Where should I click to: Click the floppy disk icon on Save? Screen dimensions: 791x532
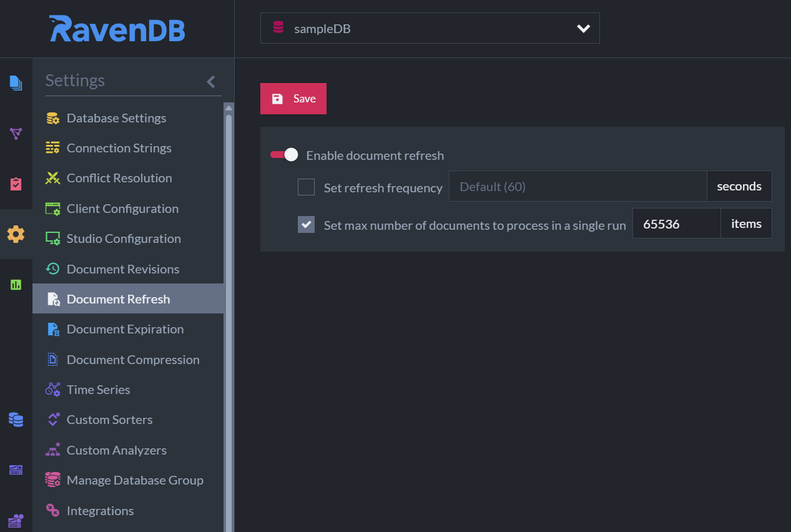coord(277,99)
